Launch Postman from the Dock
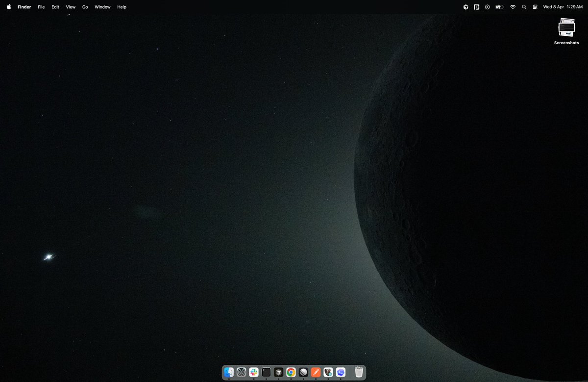 316,372
